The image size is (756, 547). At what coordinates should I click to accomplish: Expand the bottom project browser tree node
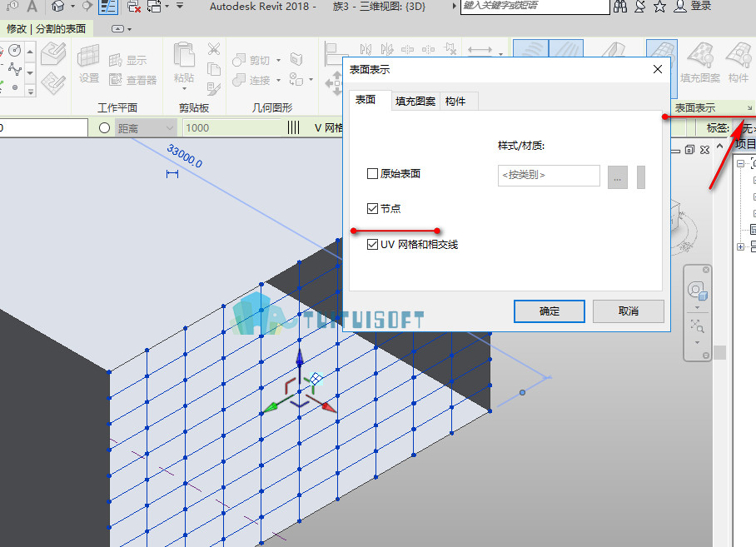tap(740, 246)
